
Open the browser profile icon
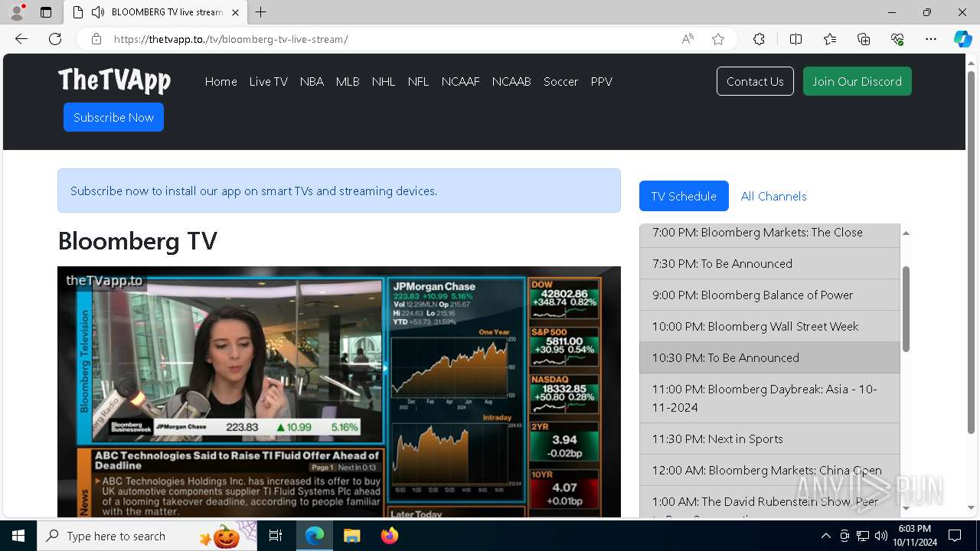click(x=17, y=12)
